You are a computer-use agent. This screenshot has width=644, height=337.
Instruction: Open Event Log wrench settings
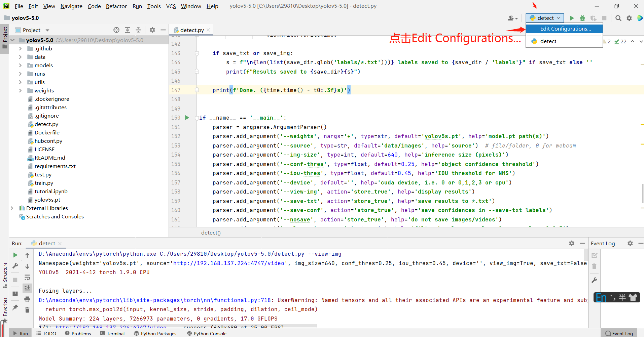coord(595,280)
